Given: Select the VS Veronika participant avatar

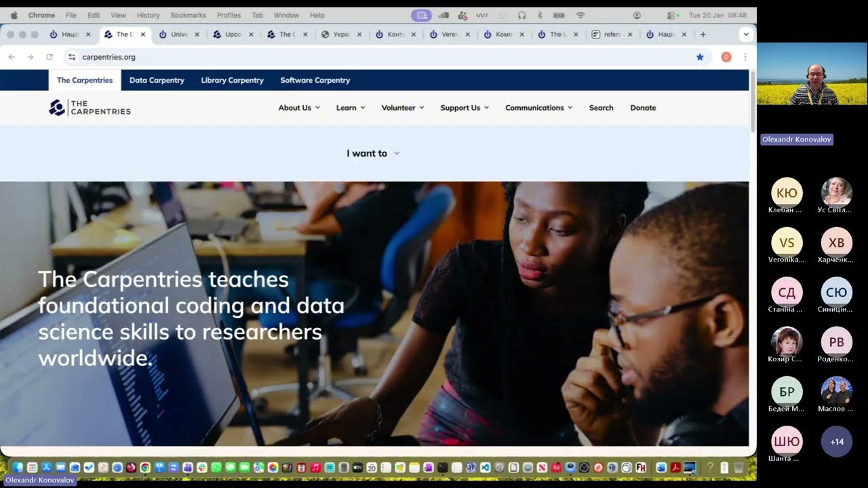Looking at the screenshot, I should (787, 243).
